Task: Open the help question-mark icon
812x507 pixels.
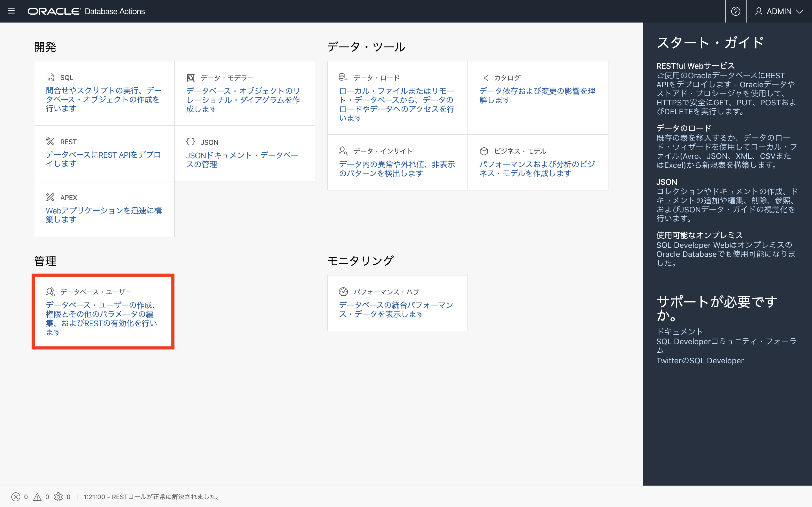Action: click(736, 11)
